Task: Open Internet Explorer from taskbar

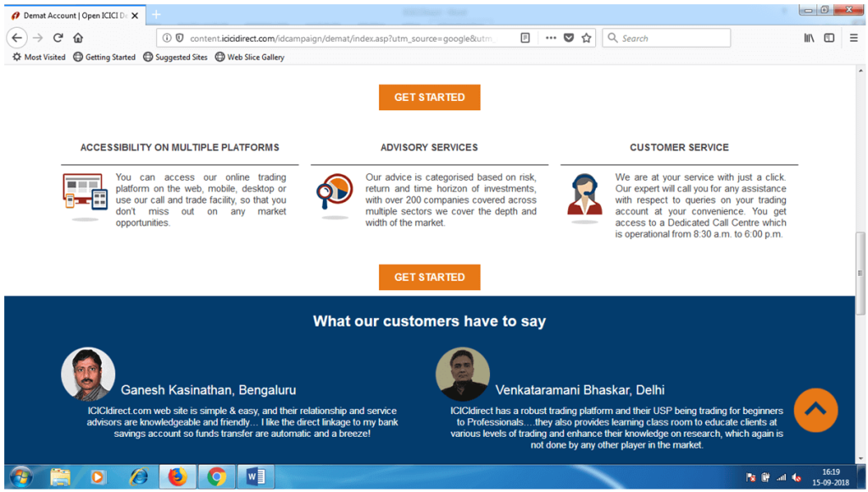Action: pos(138,477)
